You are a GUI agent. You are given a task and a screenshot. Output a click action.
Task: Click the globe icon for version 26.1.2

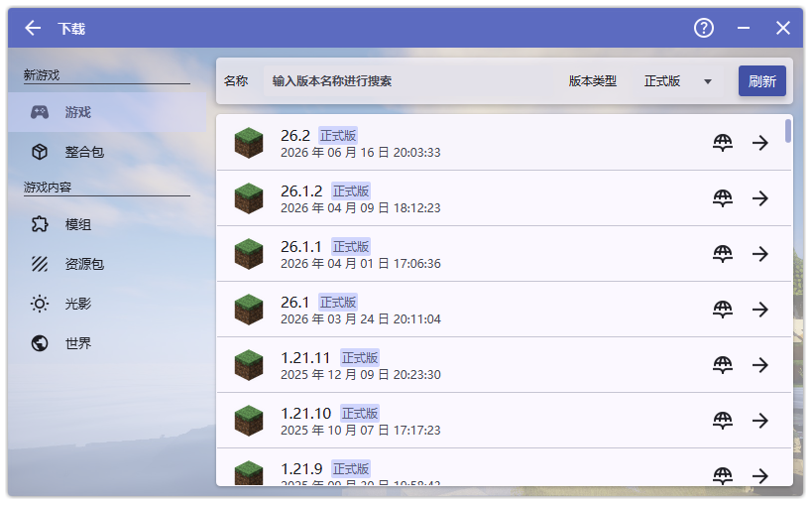[x=723, y=198]
